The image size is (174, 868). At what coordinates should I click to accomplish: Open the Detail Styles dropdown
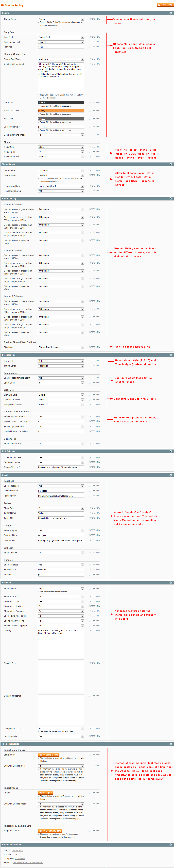tap(61, 361)
